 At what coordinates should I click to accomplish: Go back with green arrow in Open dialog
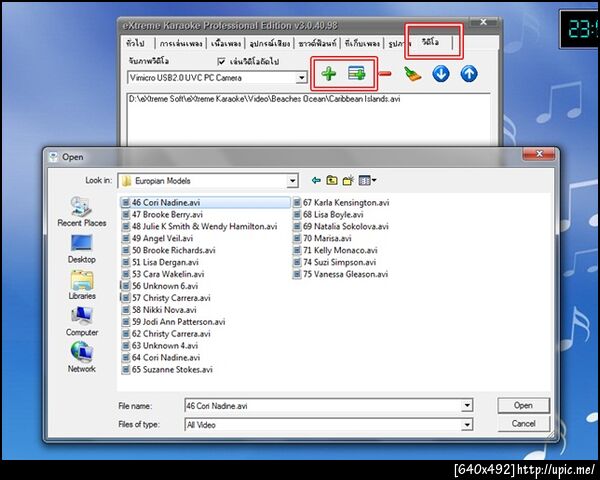click(x=316, y=180)
